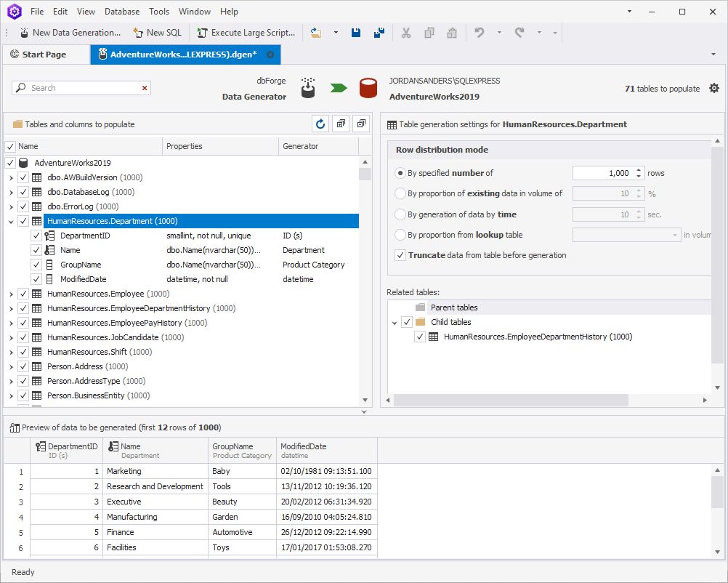This screenshot has width=728, height=583.
Task: Click the HumanResources.Employee table icon
Action: click(36, 294)
